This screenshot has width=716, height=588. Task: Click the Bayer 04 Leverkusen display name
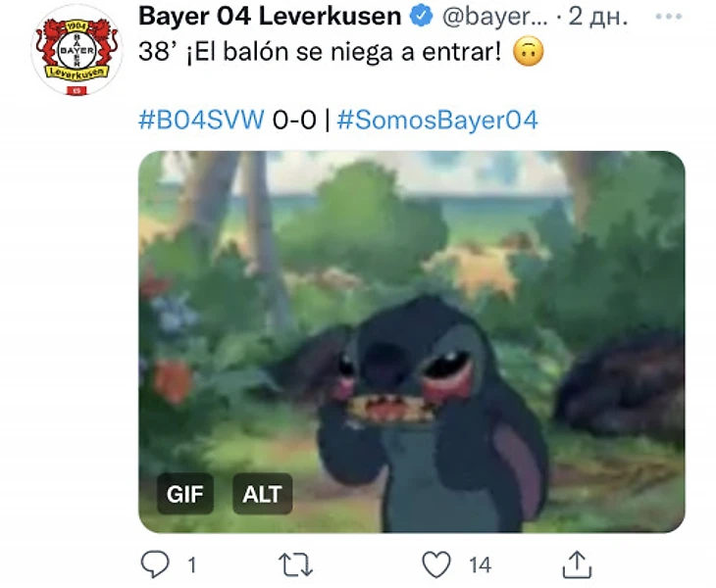pos(270,17)
